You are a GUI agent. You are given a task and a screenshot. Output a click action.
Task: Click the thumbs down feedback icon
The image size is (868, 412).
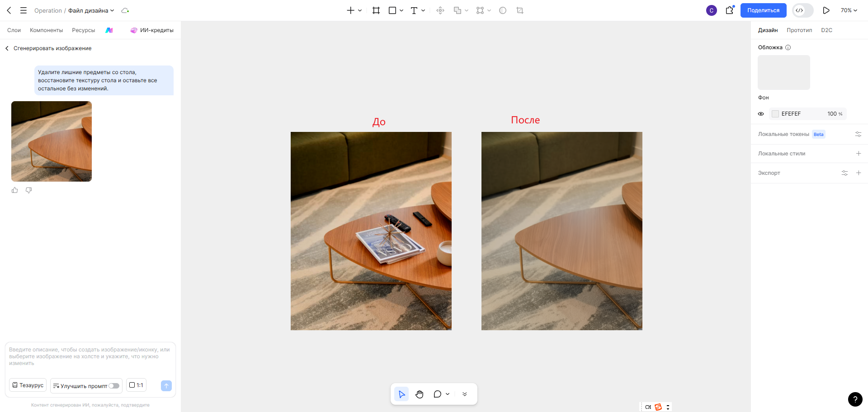coord(28,190)
